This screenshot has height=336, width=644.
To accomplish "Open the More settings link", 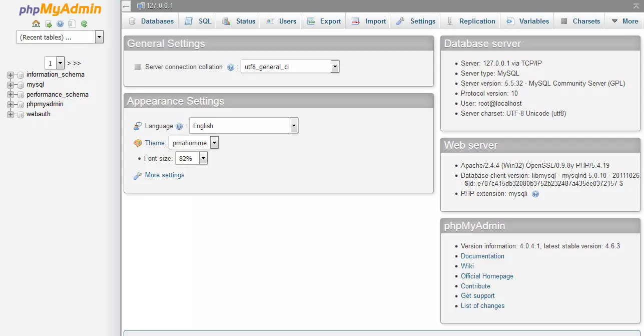I will pos(165,175).
